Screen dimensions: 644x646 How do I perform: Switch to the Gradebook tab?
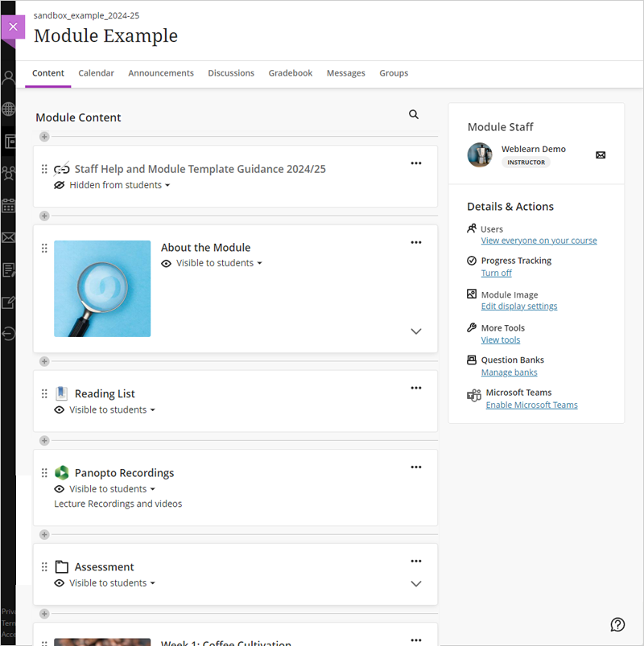pyautogui.click(x=291, y=73)
